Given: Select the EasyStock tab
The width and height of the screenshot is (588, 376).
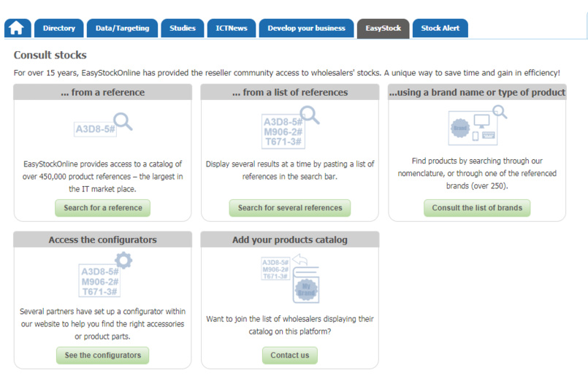Looking at the screenshot, I should [383, 28].
